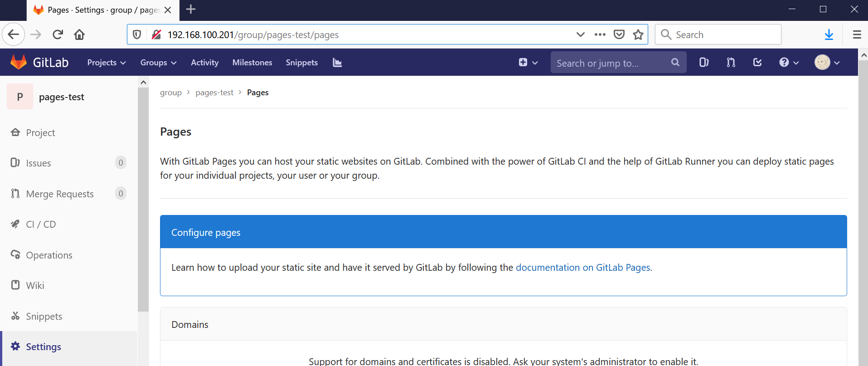Click the sidebar scrollbar up arrow
Viewport: 868px width, 366px height.
coord(143,82)
